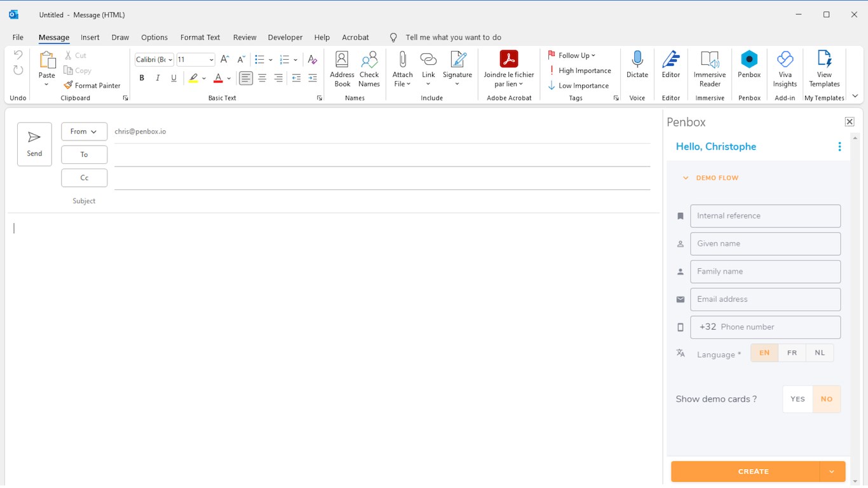The height and width of the screenshot is (488, 868).
Task: Open Basic Text dialog launcher
Action: pos(319,98)
